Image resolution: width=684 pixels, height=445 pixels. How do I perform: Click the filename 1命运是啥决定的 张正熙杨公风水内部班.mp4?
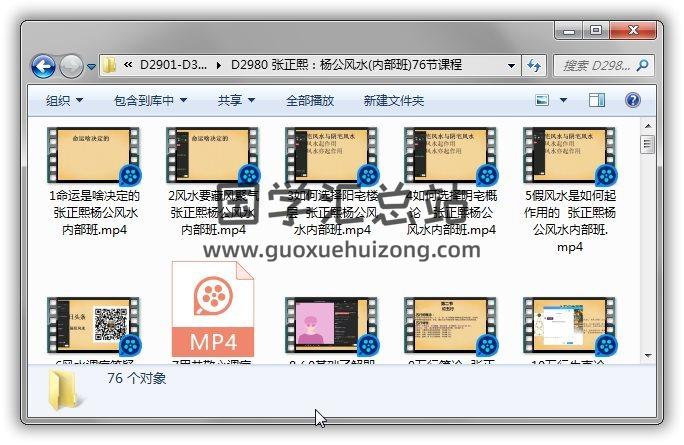(x=94, y=212)
